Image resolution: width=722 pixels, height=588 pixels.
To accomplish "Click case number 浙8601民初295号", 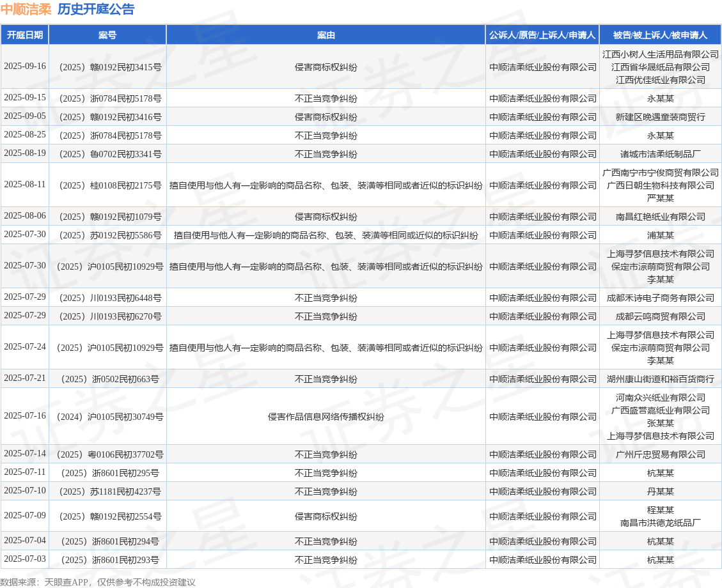I will (x=110, y=472).
